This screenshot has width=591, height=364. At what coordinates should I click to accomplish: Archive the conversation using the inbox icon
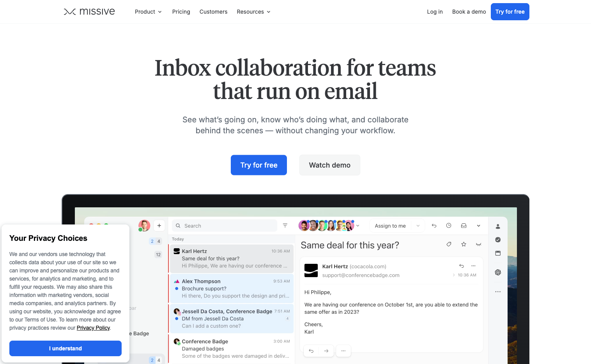tap(464, 225)
